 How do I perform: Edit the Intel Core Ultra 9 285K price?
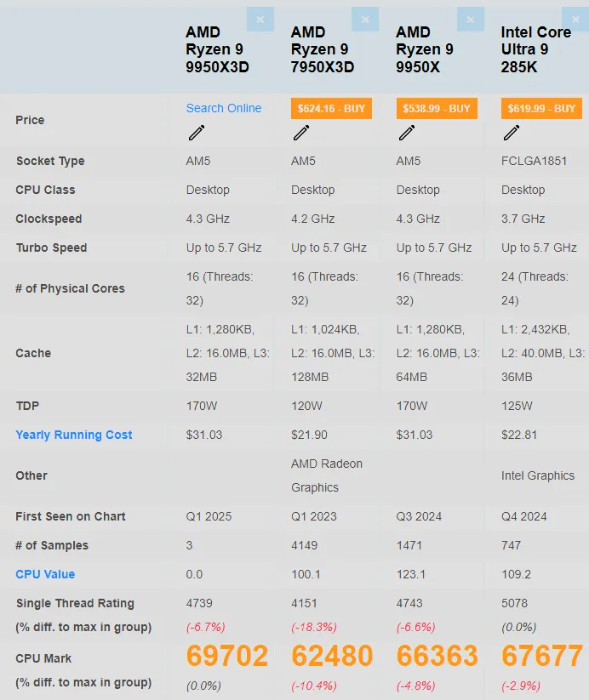click(512, 134)
